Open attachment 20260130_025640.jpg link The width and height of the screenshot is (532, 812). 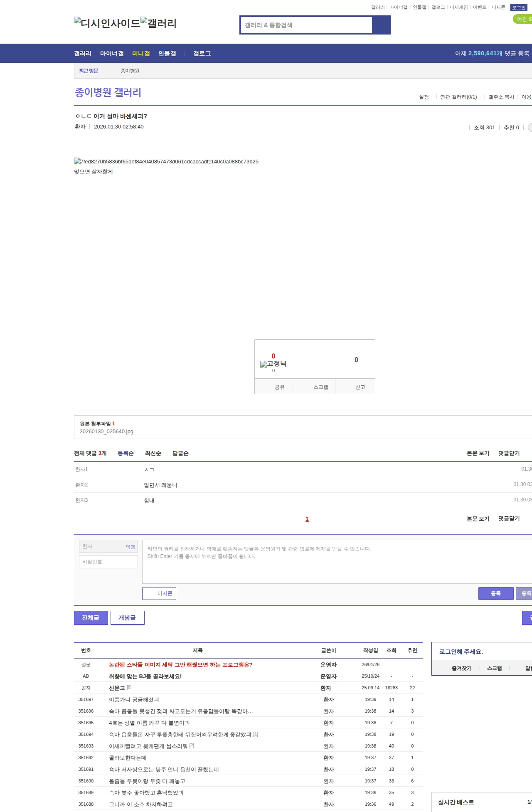106,432
